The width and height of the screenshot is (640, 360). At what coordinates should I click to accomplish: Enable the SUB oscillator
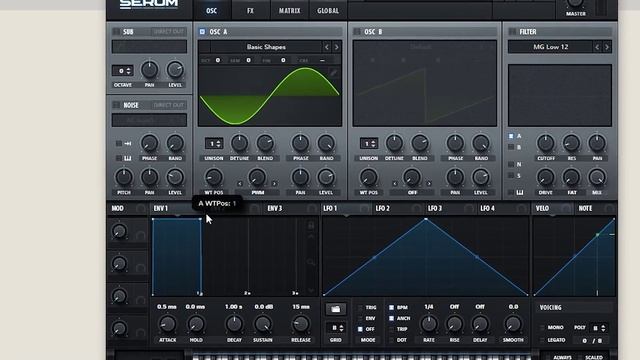[x=116, y=31]
